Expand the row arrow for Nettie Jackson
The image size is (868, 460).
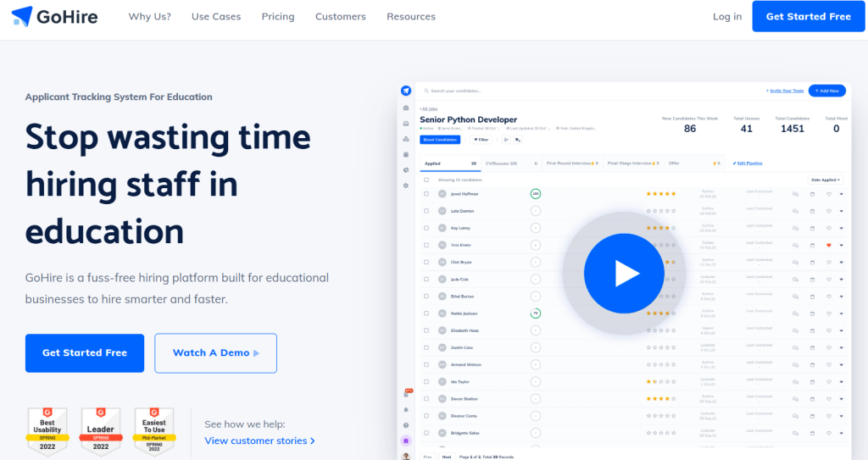click(842, 313)
